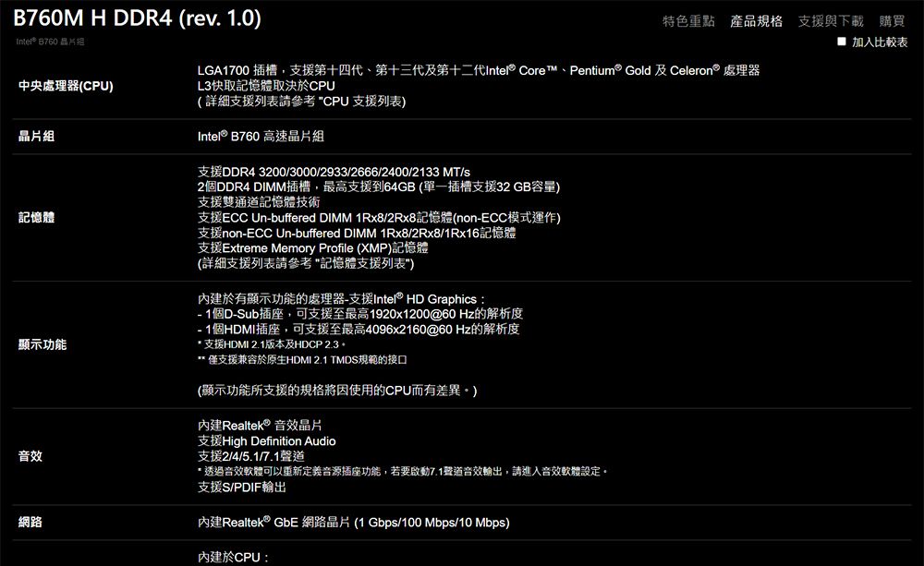Click the Realtek GbE 網路晶片 line
Image resolution: width=924 pixels, height=566 pixels.
[354, 522]
